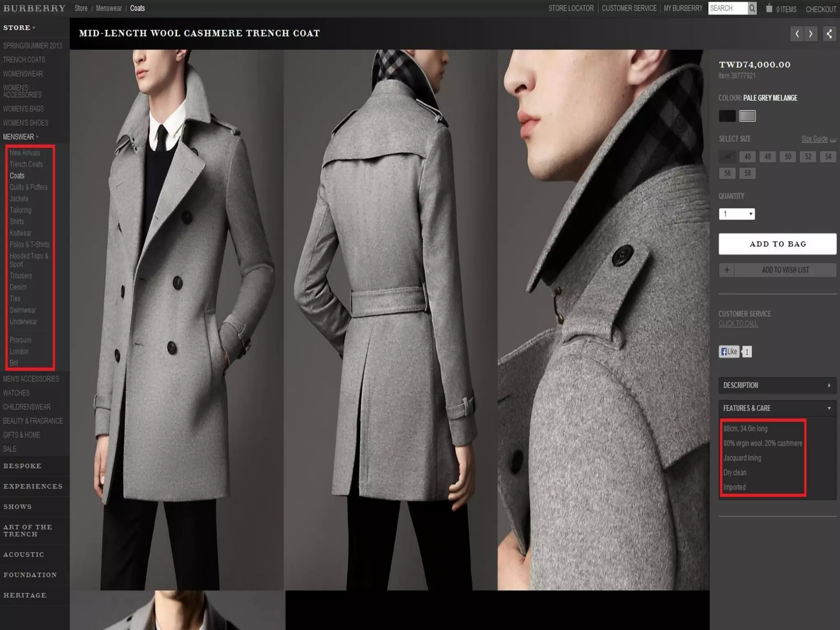This screenshot has height=630, width=840.
Task: Pick size 56 option
Action: pyautogui.click(x=727, y=173)
